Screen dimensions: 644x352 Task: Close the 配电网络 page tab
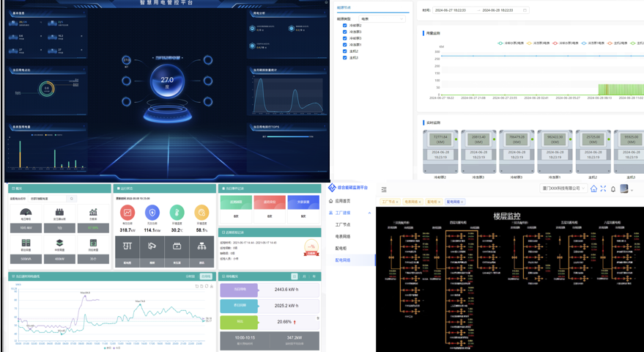[x=462, y=202]
